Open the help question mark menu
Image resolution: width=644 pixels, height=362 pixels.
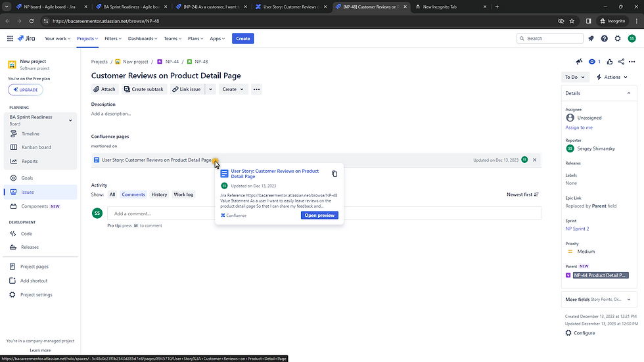pyautogui.click(x=604, y=39)
